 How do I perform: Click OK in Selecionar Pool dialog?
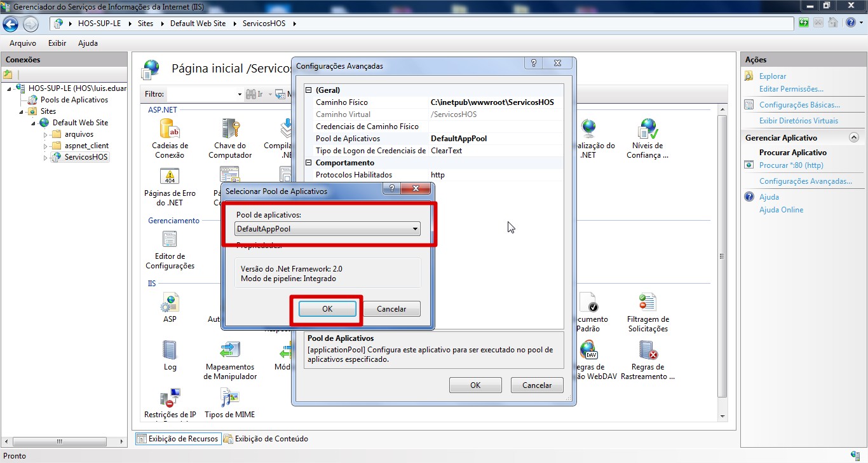pos(327,309)
